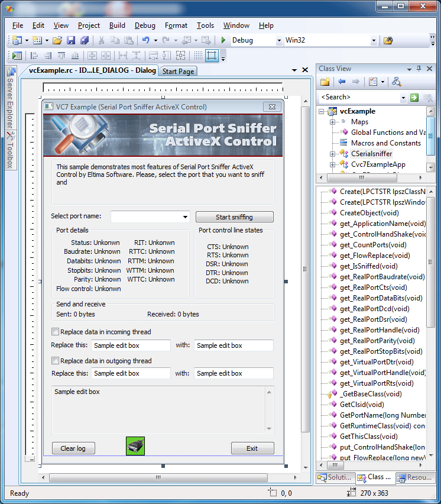The image size is (441, 504).
Task: Click the Start sniffing button
Action: pos(235,217)
